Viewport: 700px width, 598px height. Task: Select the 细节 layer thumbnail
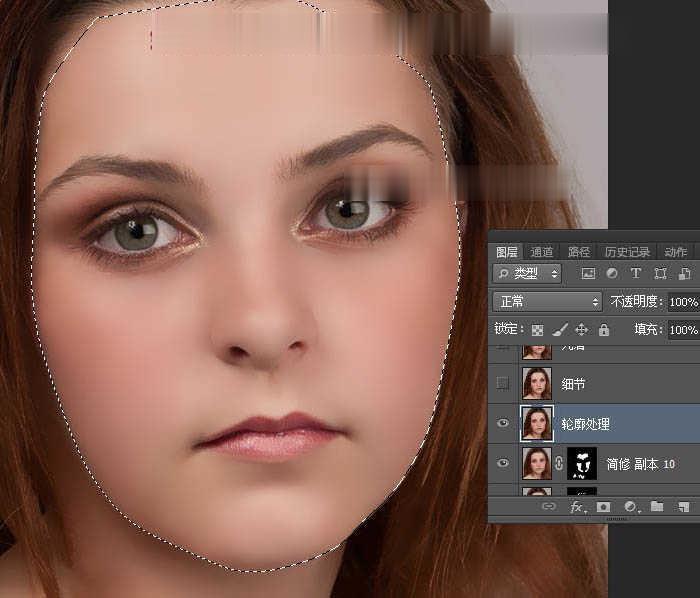click(537, 383)
